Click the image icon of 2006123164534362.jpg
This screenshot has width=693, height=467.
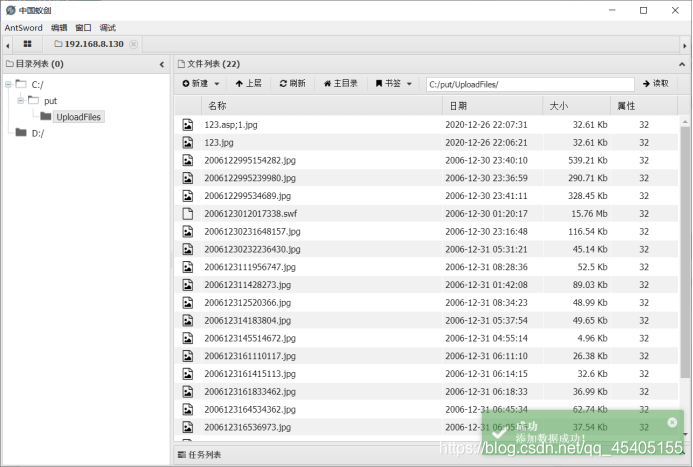[188, 410]
